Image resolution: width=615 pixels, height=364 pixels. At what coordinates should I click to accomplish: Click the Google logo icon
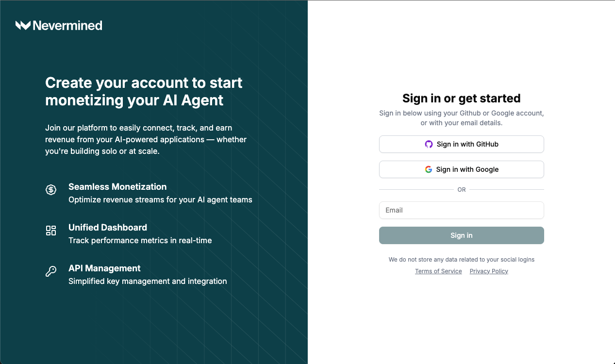tap(429, 169)
